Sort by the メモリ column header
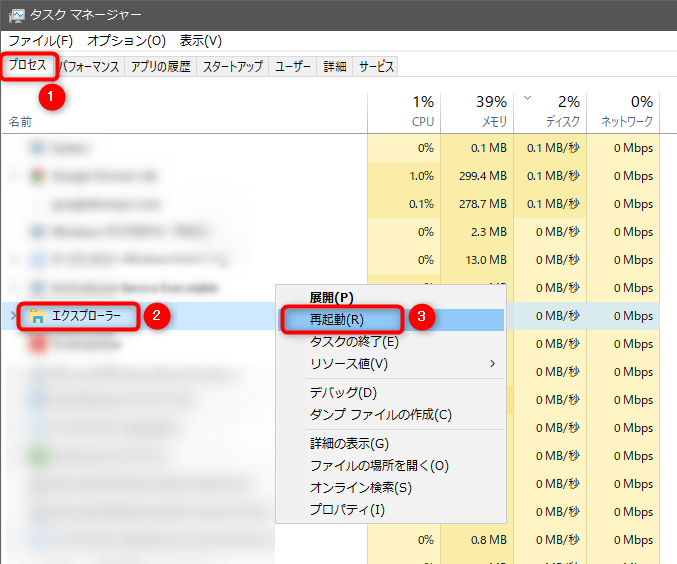This screenshot has width=677, height=564. point(477,112)
